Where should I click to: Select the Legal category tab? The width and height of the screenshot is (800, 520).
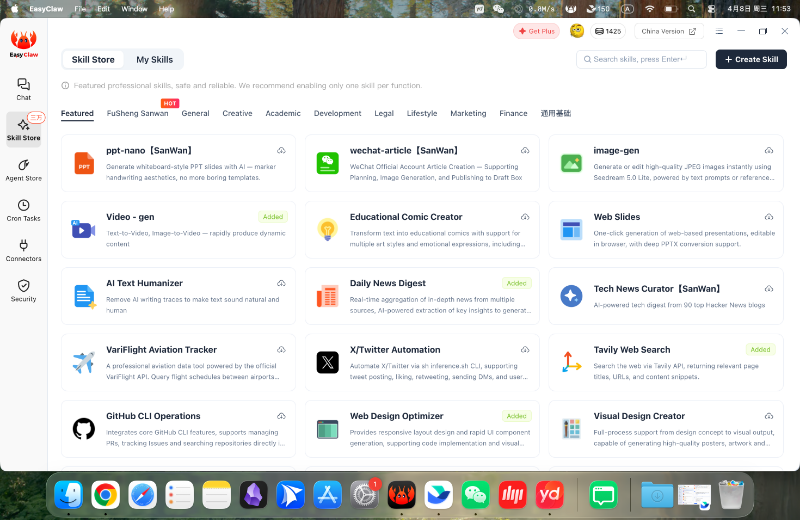click(x=384, y=113)
